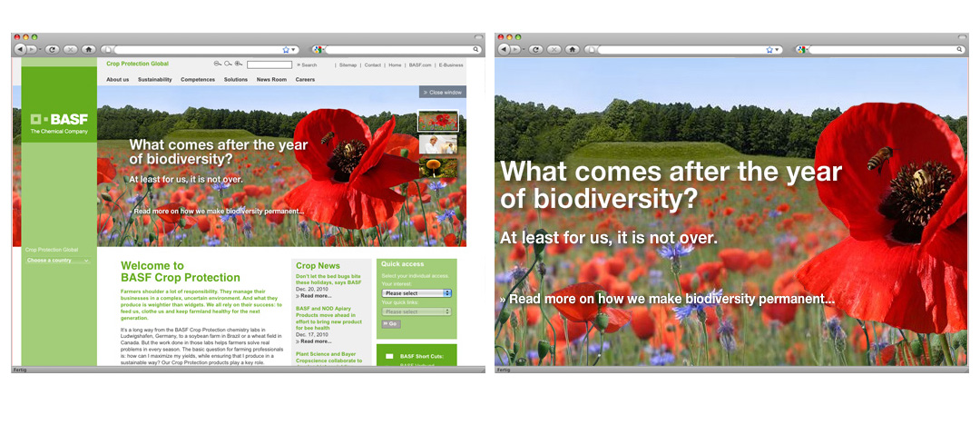Open URL history dropdown arrow in right browser
This screenshot has width=980, height=425.
coord(778,49)
